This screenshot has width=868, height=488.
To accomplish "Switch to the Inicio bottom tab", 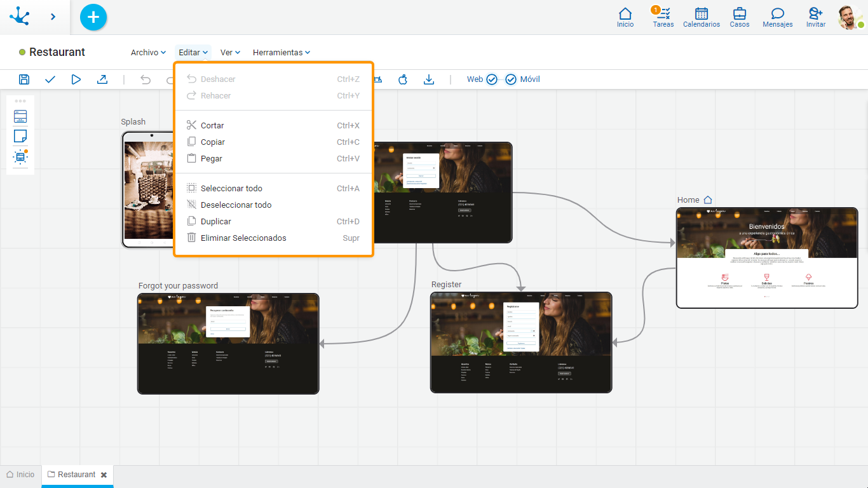I will coord(21,475).
